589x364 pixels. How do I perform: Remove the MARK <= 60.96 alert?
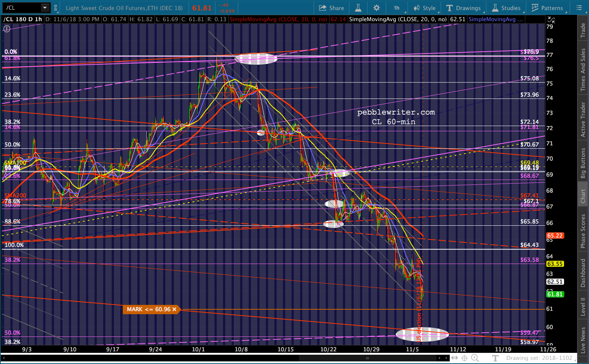(x=174, y=309)
